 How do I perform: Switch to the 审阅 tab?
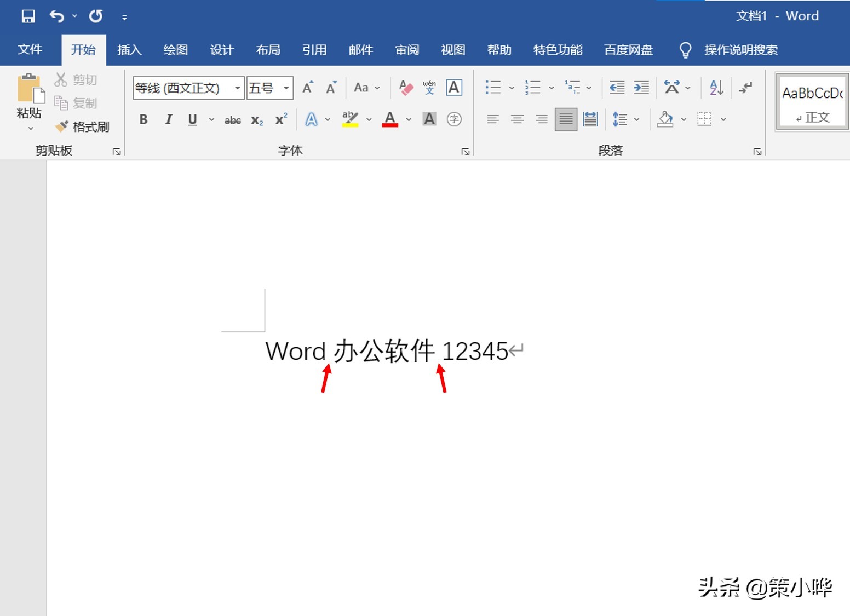pyautogui.click(x=407, y=50)
